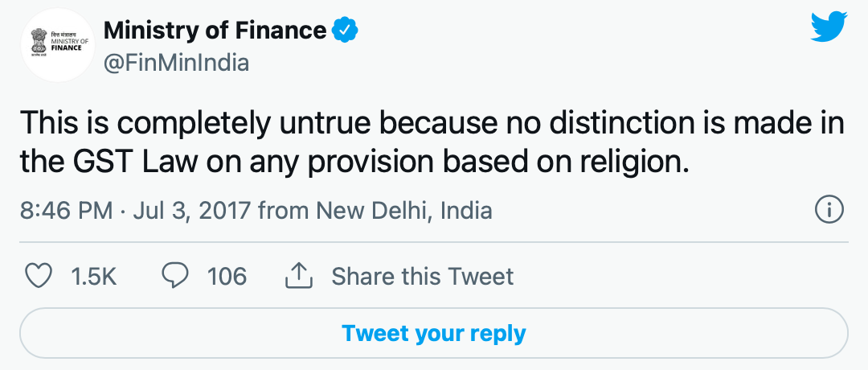Open the tweet info circle icon
The height and width of the screenshot is (370, 868).
pyautogui.click(x=828, y=211)
